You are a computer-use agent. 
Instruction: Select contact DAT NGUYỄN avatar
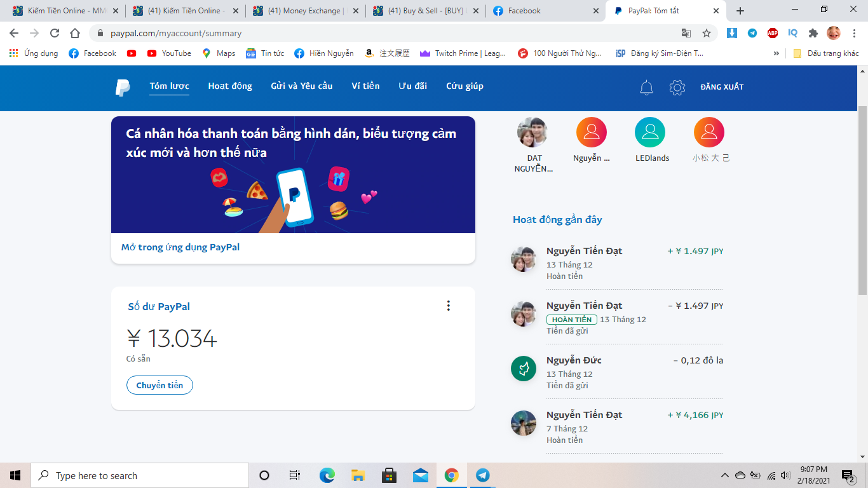532,132
